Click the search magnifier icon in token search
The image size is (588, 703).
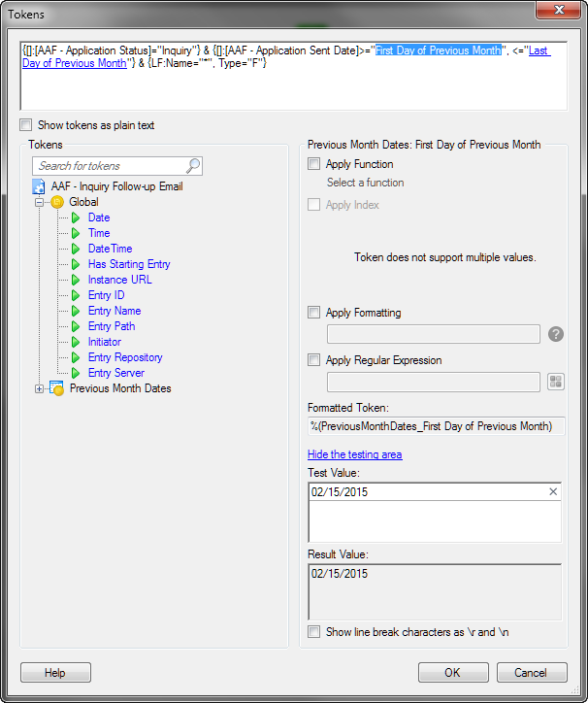(x=193, y=166)
